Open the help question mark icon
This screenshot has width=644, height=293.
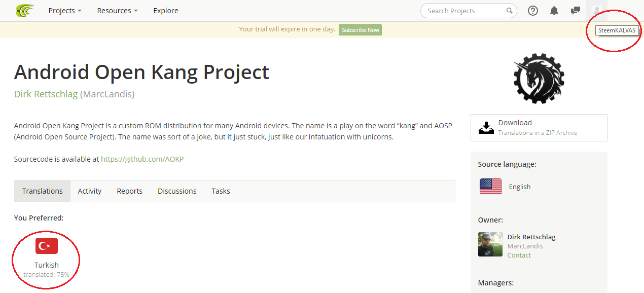[x=533, y=11]
